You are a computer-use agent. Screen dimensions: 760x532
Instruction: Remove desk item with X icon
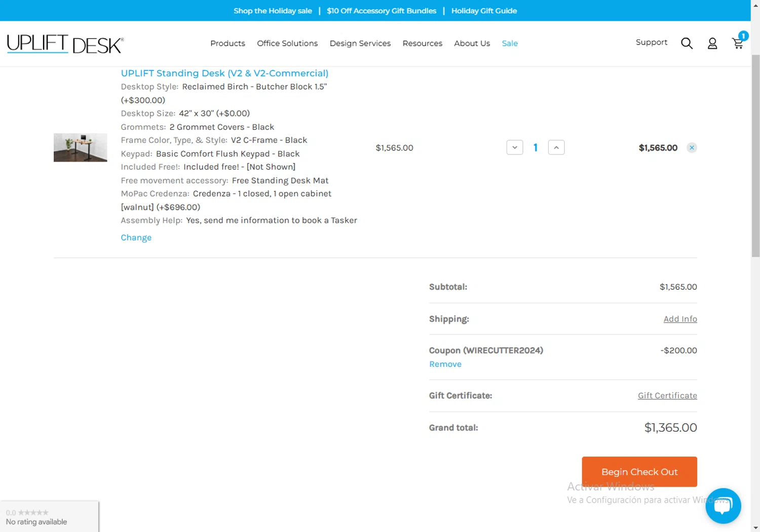pyautogui.click(x=692, y=147)
